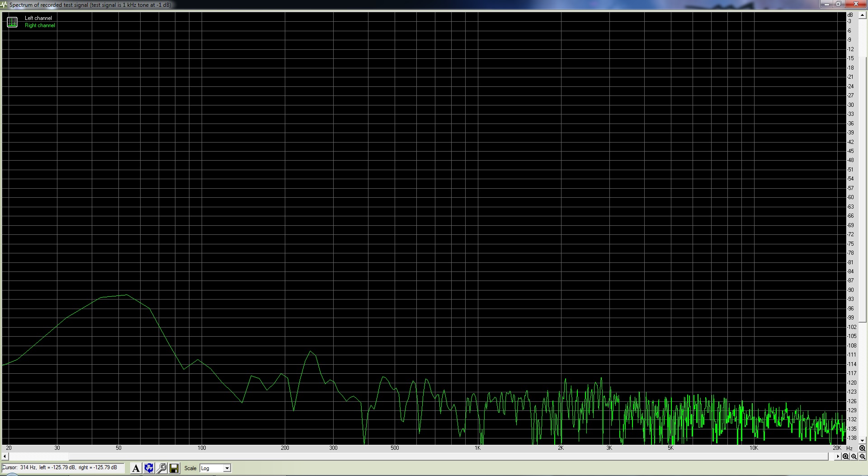Click the '-90' dB axis label

850,290
